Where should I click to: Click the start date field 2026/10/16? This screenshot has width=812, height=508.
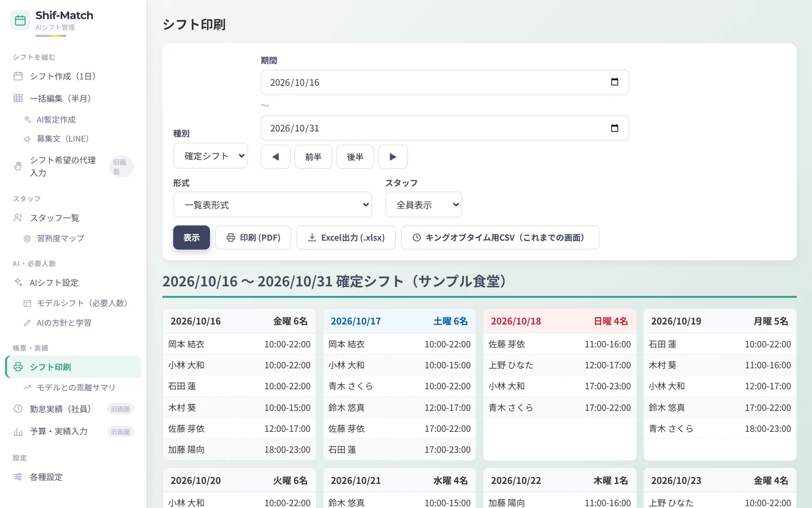445,82
